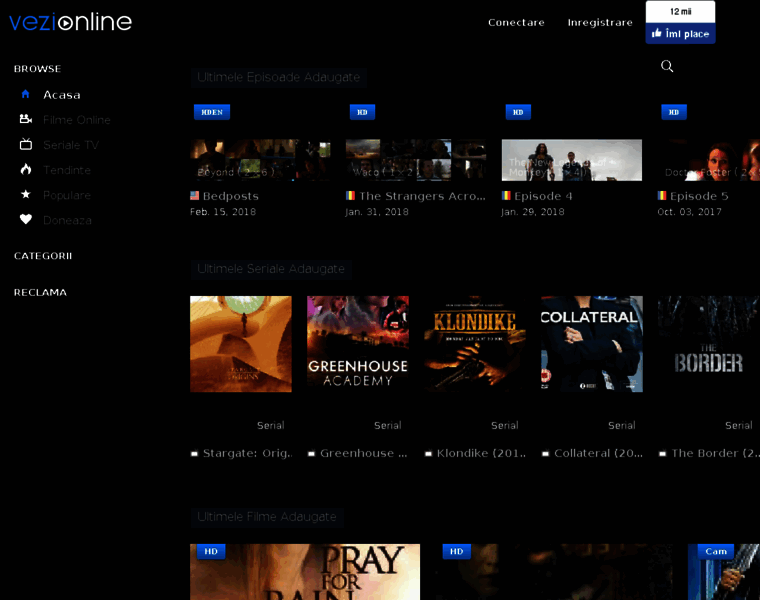Open the Klondike poster
The height and width of the screenshot is (600, 760).
pyautogui.click(x=475, y=344)
